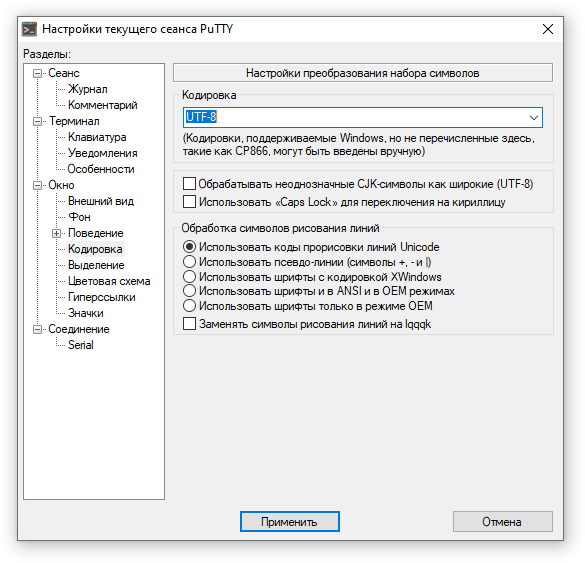Toggle Caps Lock Cyrillic switching checkbox
Image resolution: width=585 pixels, height=563 pixels.
click(189, 202)
